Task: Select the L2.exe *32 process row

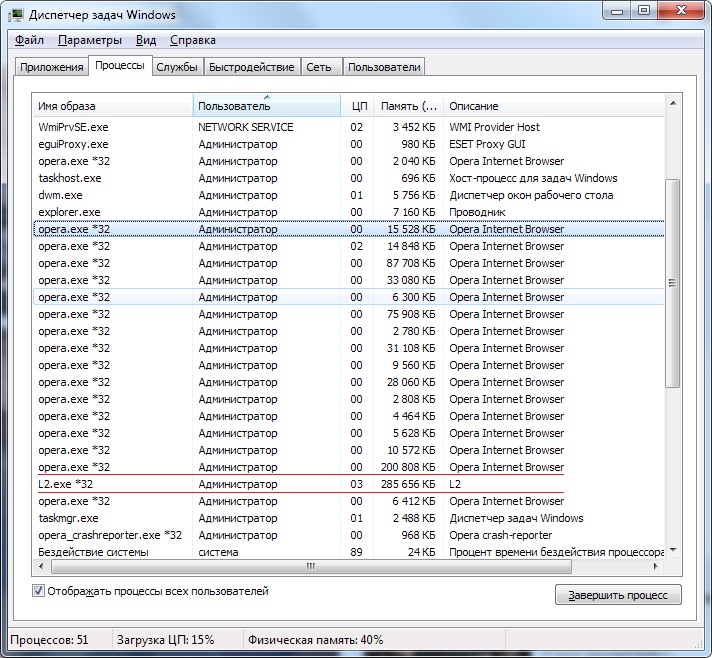Action: pos(348,484)
